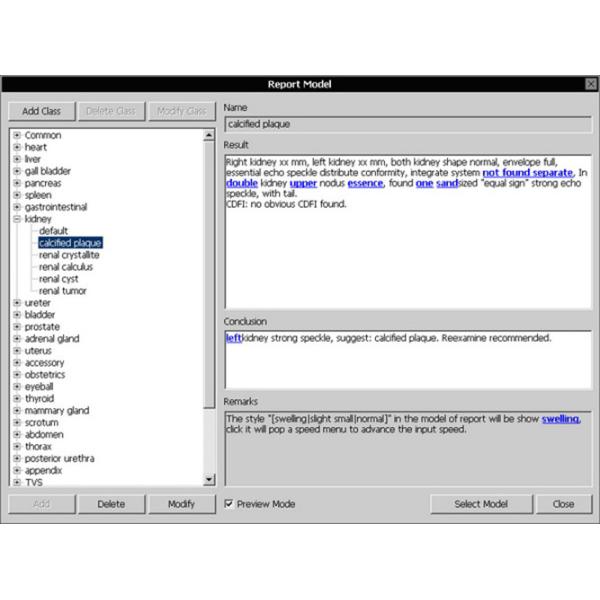The image size is (600, 600).
Task: Click the Add Class button
Action: (42, 111)
